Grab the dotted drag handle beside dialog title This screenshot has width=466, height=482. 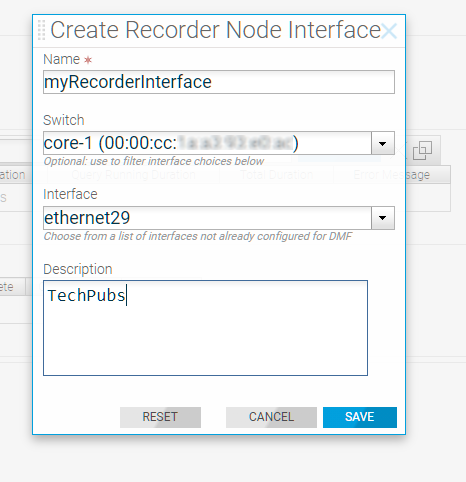41,30
